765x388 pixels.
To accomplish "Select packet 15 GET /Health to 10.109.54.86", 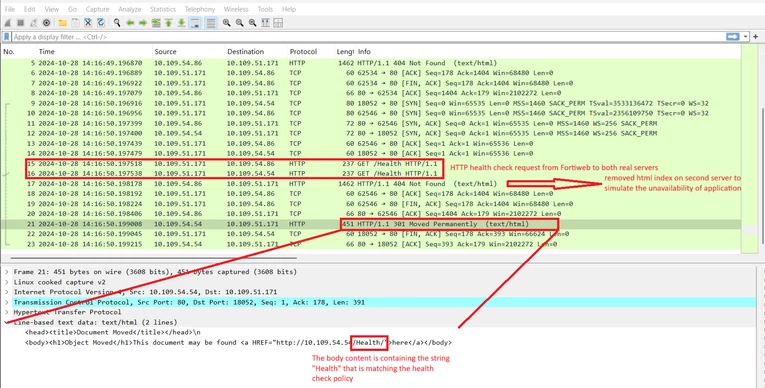I will pyautogui.click(x=371, y=163).
